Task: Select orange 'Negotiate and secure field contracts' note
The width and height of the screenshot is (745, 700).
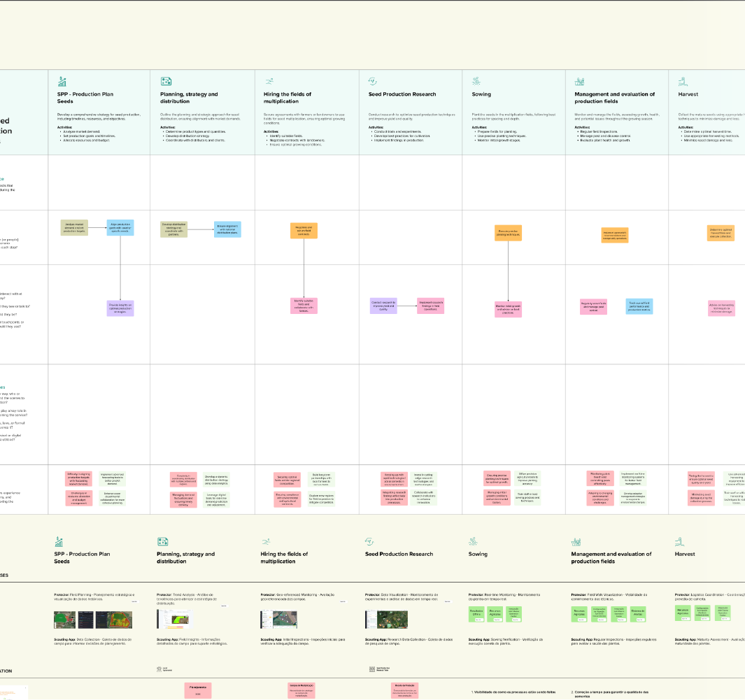Action: click(x=304, y=231)
